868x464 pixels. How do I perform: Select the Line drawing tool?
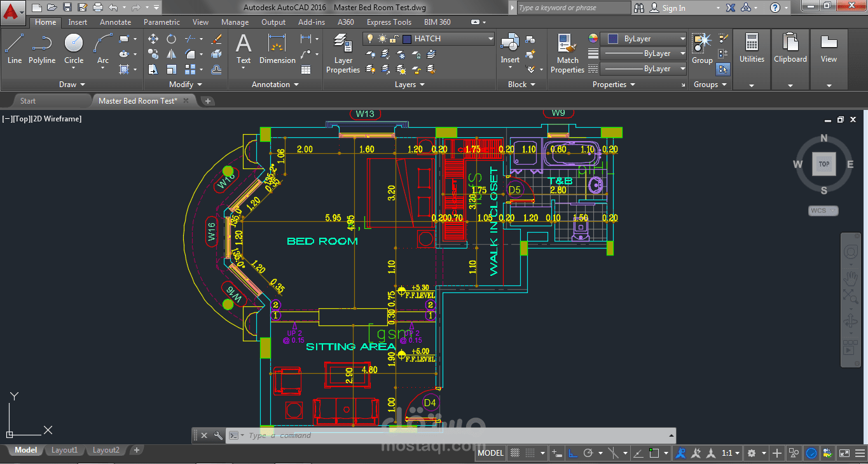click(15, 49)
